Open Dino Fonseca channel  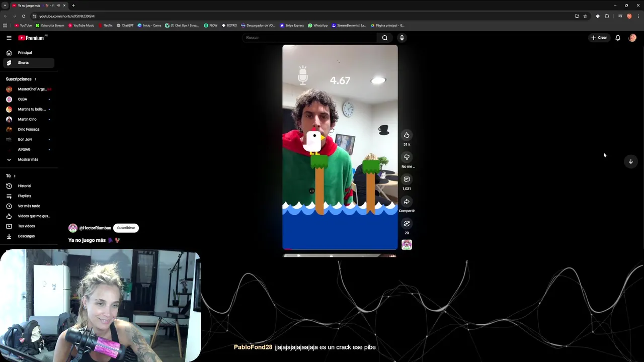click(x=28, y=129)
